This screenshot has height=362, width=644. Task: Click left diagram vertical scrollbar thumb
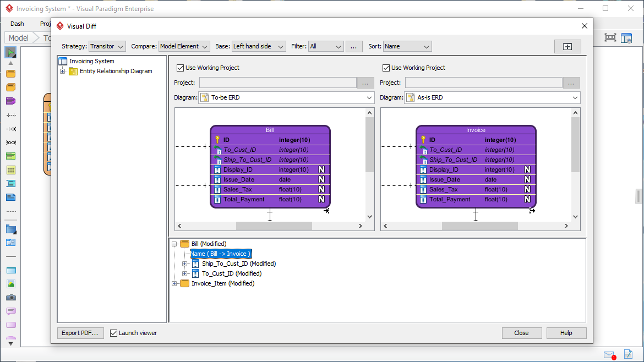coord(370,145)
